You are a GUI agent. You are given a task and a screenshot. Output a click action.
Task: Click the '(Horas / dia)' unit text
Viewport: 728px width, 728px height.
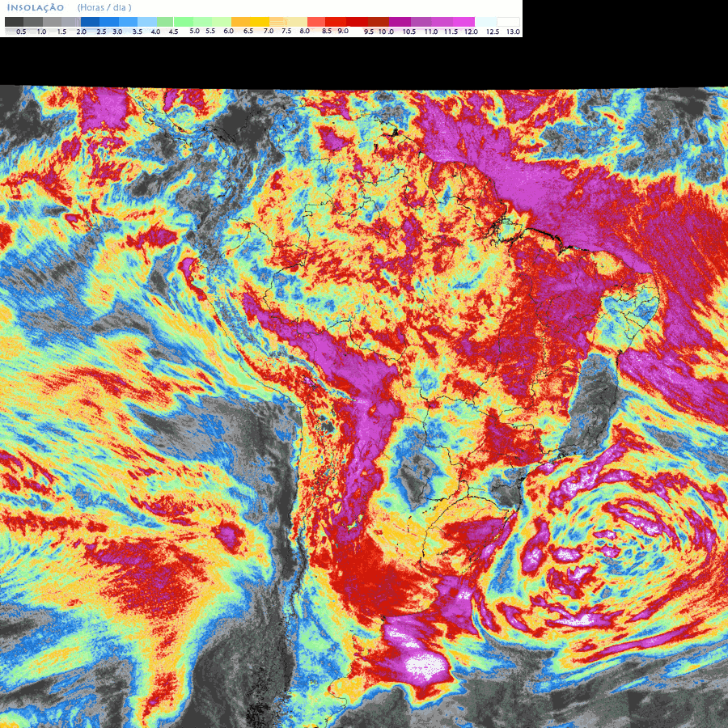[104, 7]
